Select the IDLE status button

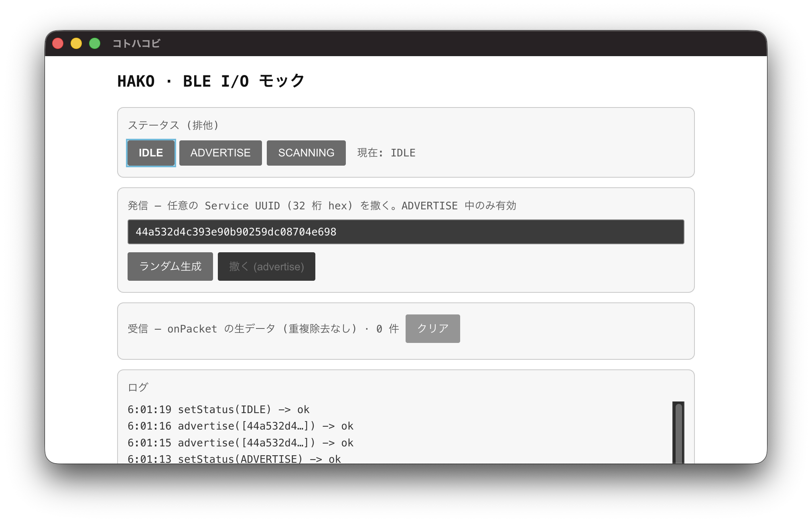151,153
